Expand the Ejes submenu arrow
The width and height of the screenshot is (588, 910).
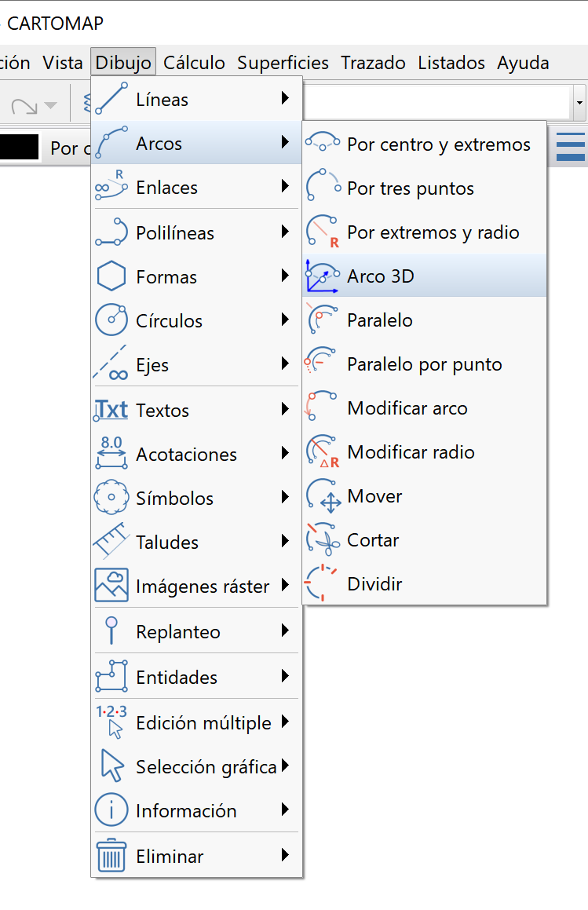click(285, 364)
